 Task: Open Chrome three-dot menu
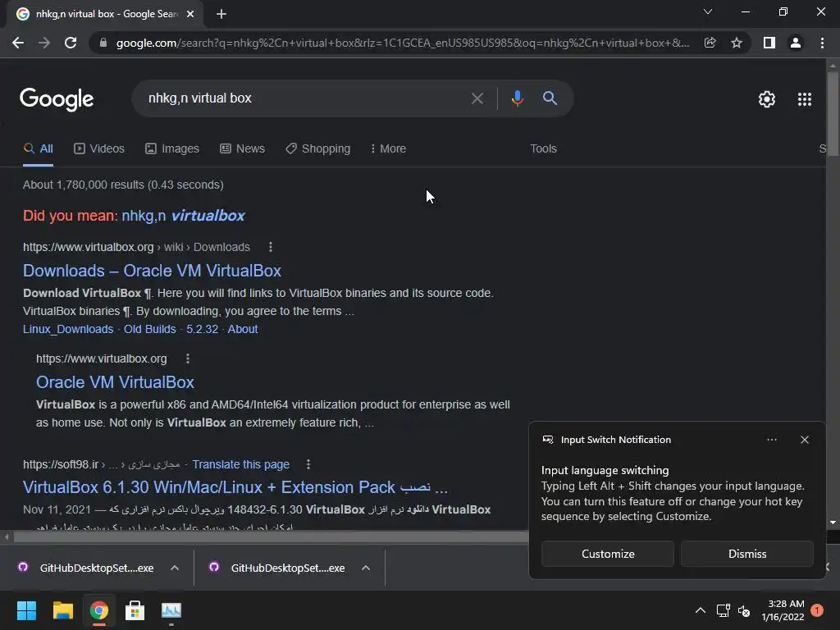(822, 43)
